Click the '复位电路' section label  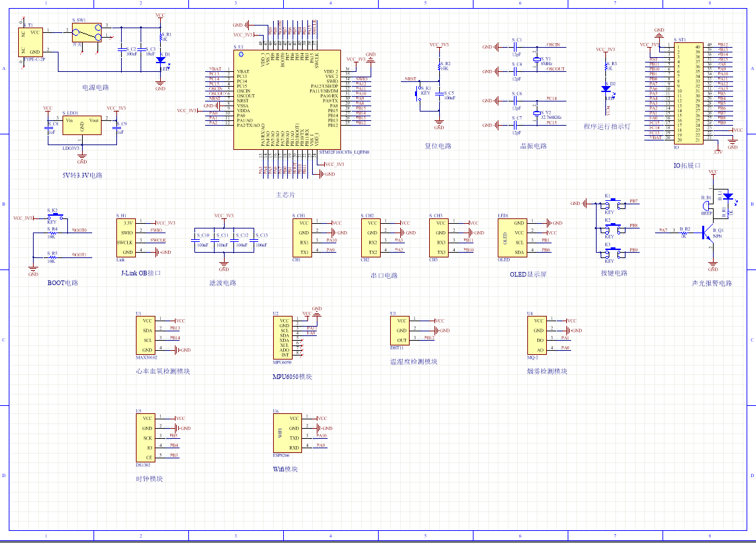(x=438, y=146)
